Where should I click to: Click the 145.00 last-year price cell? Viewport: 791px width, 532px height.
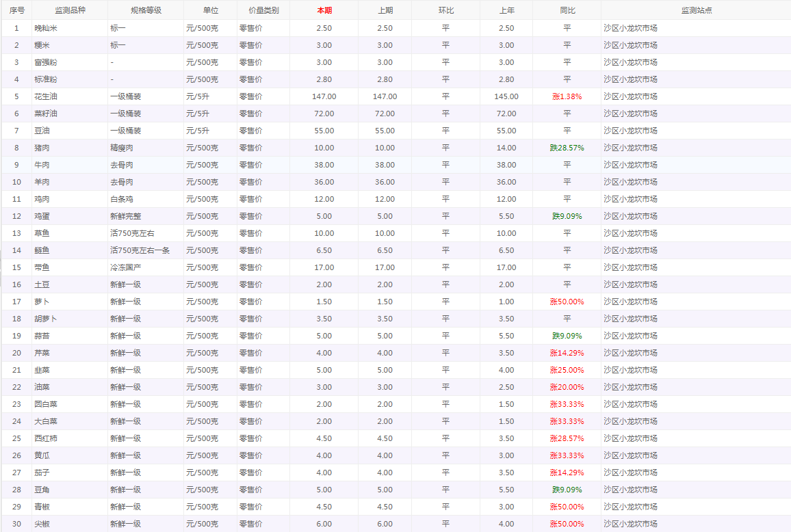tap(506, 96)
